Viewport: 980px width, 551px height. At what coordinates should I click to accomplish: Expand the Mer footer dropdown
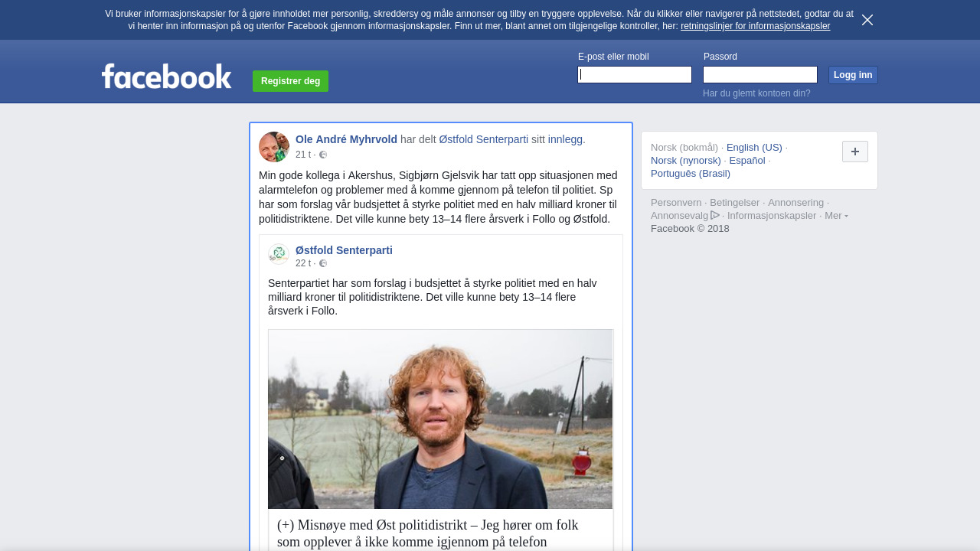(x=836, y=216)
